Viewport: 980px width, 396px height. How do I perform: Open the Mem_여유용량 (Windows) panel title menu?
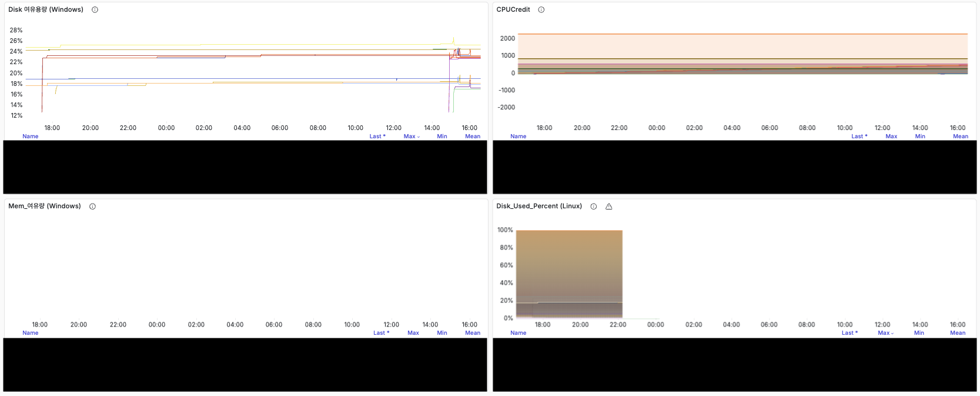pyautogui.click(x=45, y=207)
